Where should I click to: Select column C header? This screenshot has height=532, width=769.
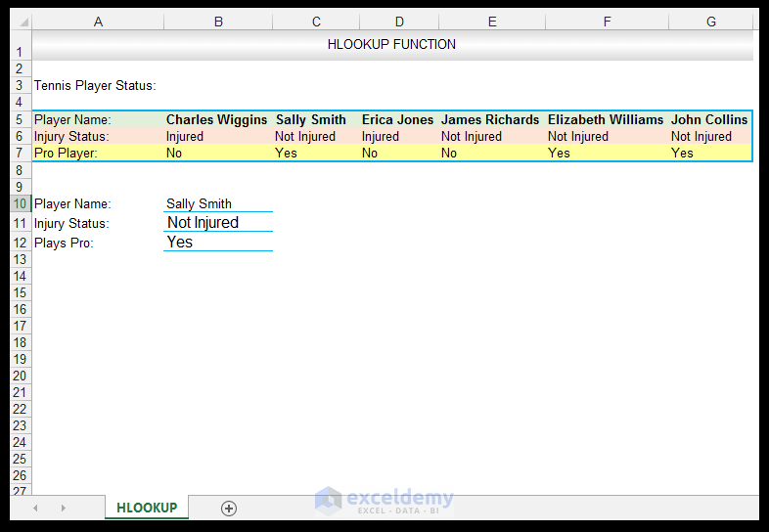coord(316,22)
